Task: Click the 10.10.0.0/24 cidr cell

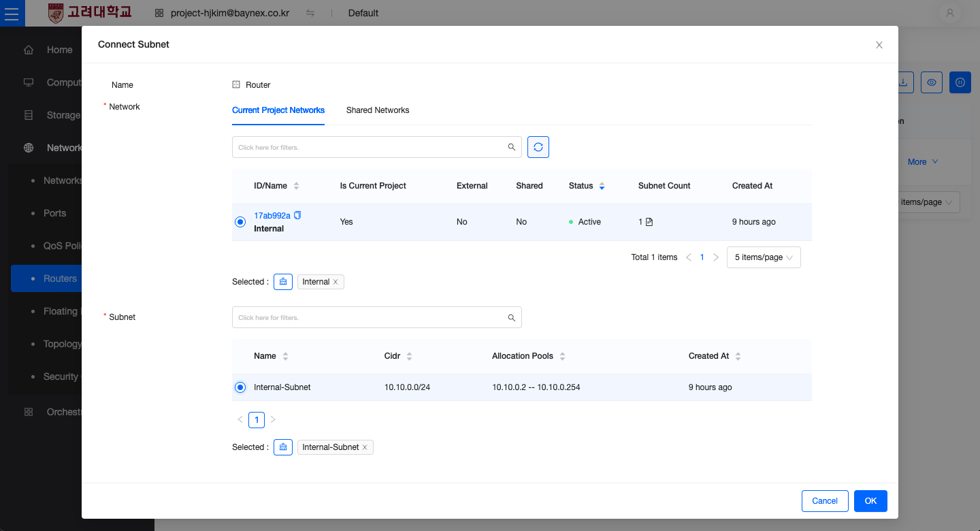Action: click(x=407, y=387)
